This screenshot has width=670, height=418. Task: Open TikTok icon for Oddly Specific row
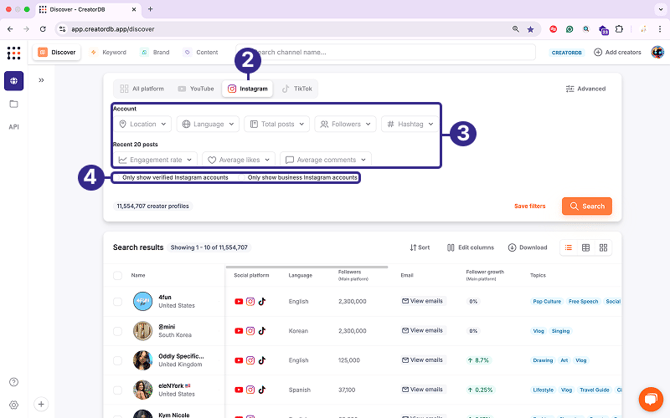pyautogui.click(x=262, y=360)
